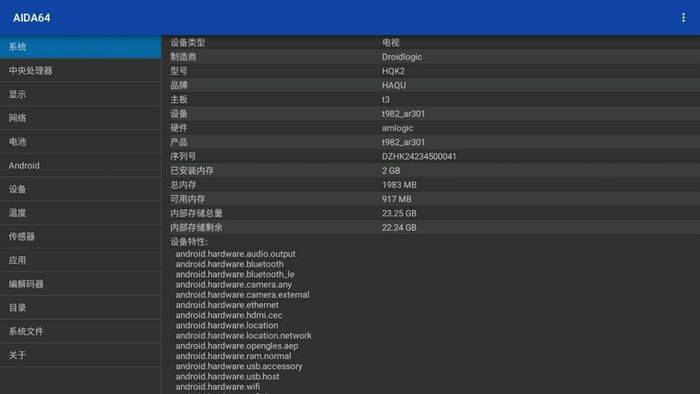Select android.hardware.wifi entry
This screenshot has height=394, width=700.
click(x=217, y=387)
